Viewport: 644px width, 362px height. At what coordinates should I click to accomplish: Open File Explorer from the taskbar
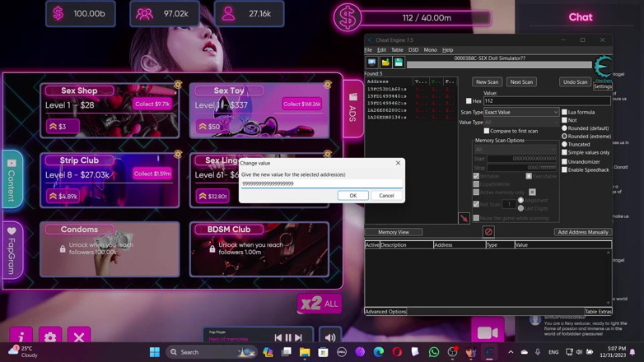[x=305, y=352]
